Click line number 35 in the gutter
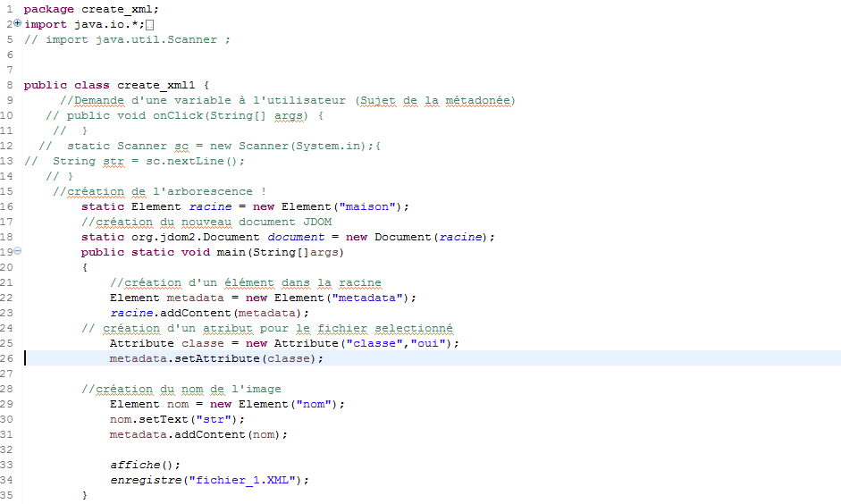The height and width of the screenshot is (504, 841). [x=6, y=495]
